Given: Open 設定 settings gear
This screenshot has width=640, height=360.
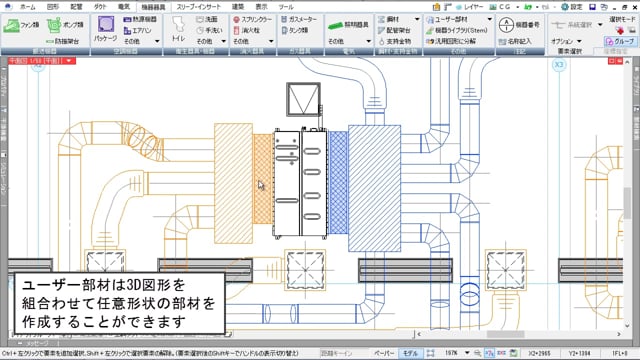Looking at the screenshot, I should tap(572, 7).
